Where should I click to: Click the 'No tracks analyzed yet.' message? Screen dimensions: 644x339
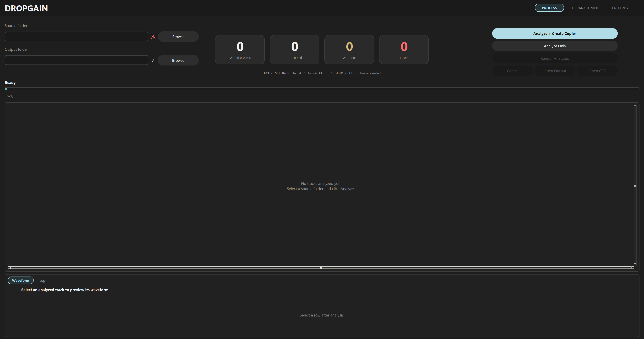coord(321,183)
